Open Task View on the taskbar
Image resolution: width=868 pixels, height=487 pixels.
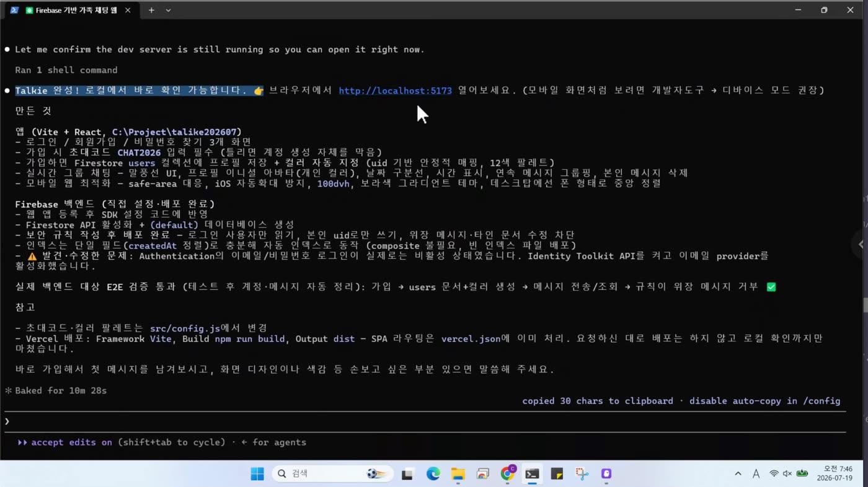tap(407, 474)
